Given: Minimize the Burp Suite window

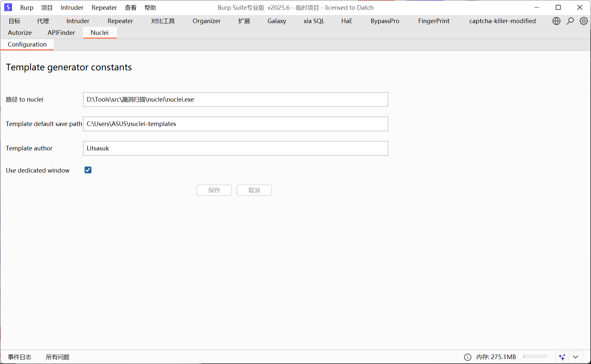Looking at the screenshot, I should (537, 7).
